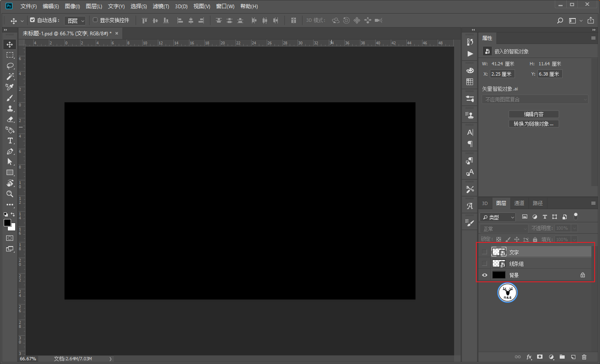Change the screen mode
Image resolution: width=600 pixels, height=364 pixels.
pos(10,249)
